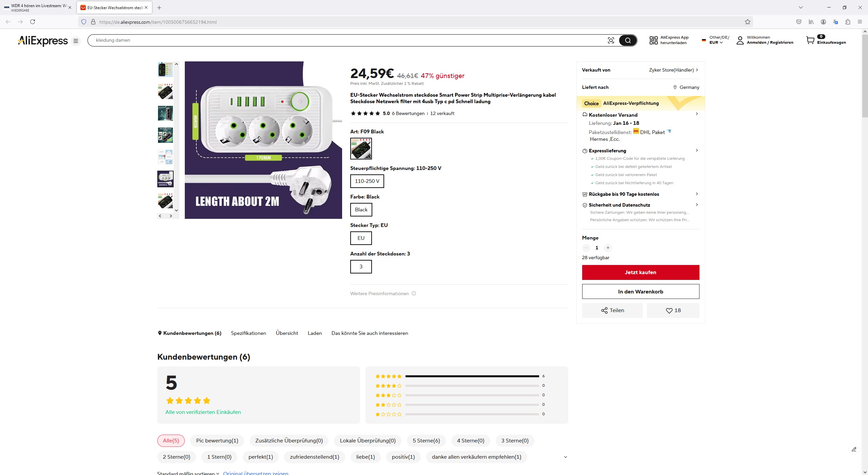Click the black search magnifier button
Screen dimensions: 868x475
628,40
